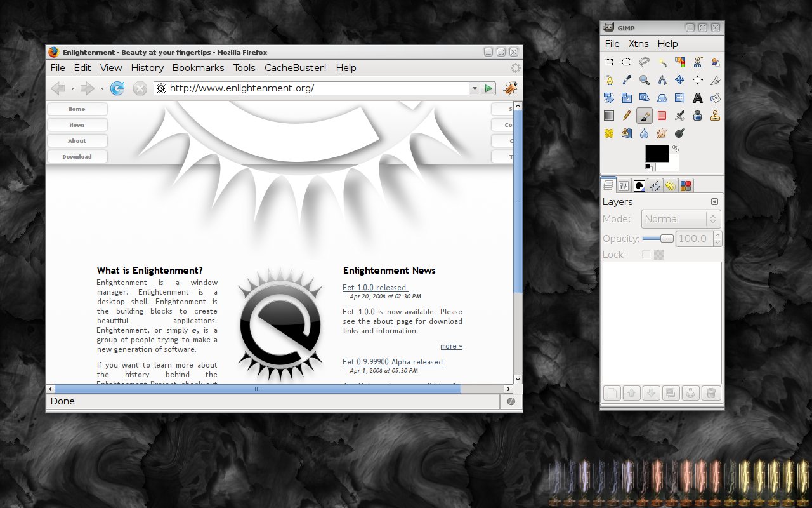
Task: Toggle the layer Lock checkbox
Action: point(646,255)
